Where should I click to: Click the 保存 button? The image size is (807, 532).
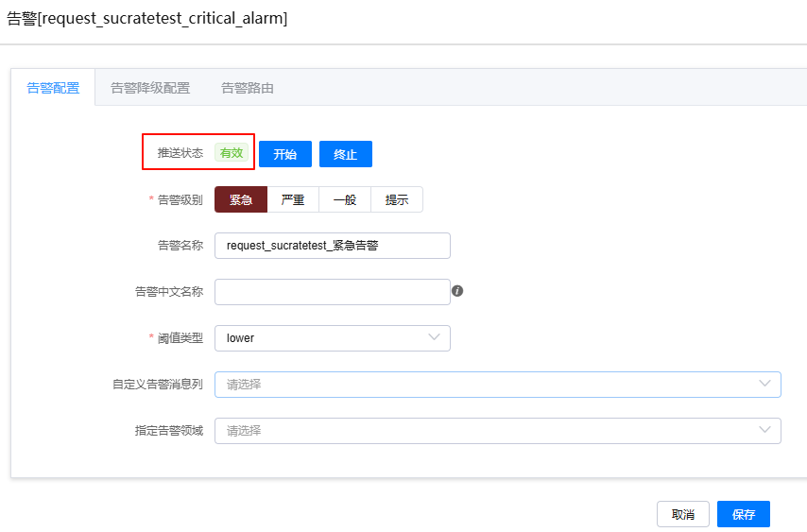(744, 514)
